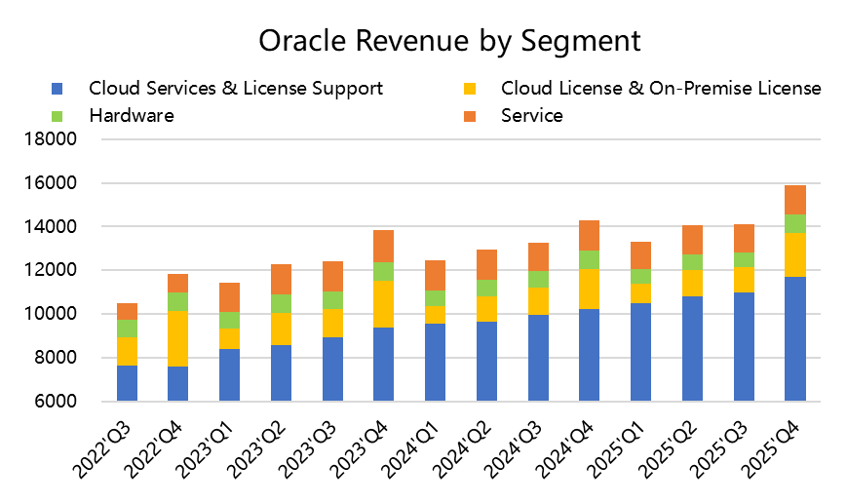
Task: Select the green bar segment for 2024'Q4
Action: click(590, 260)
